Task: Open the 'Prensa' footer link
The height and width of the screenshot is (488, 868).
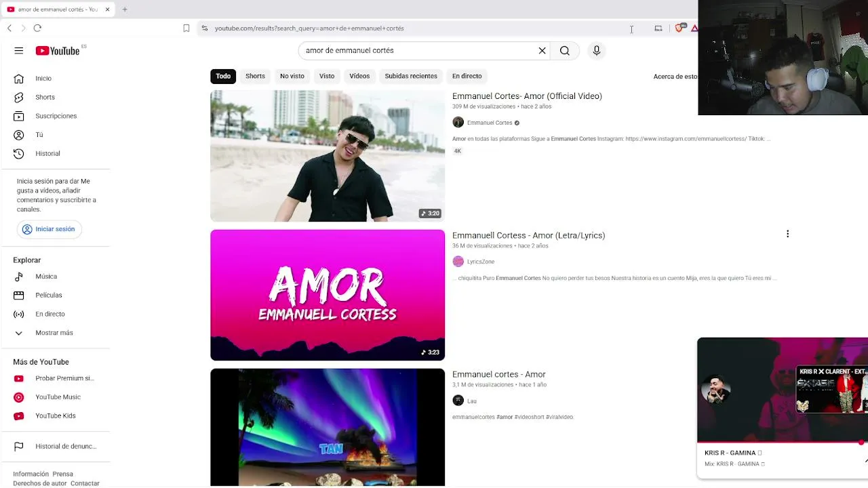Action: click(x=62, y=474)
